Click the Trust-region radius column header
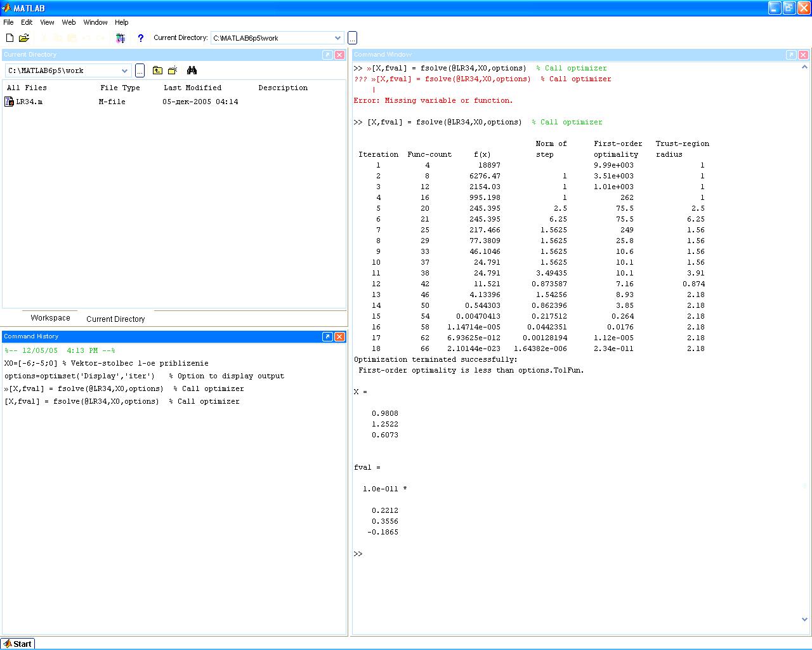The height and width of the screenshot is (650, 812). 683,149
